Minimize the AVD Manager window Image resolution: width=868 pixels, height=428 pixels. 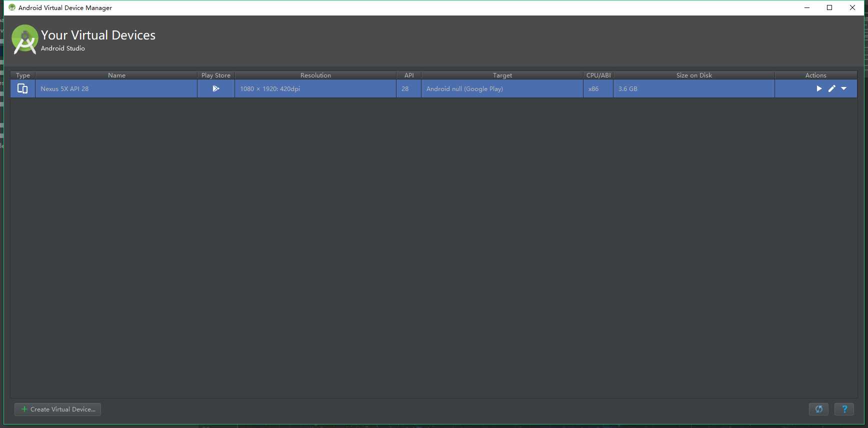click(x=807, y=7)
